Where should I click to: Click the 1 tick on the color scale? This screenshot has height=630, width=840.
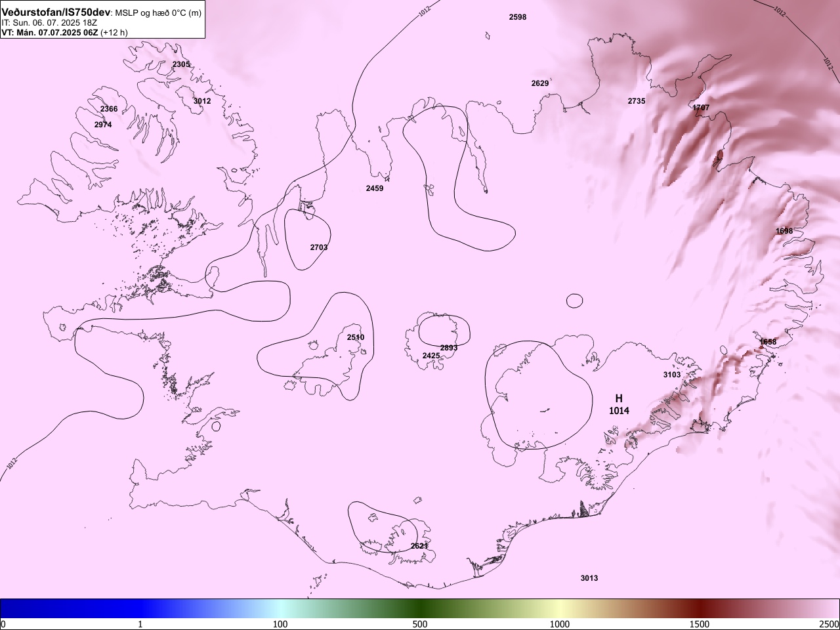click(140, 624)
